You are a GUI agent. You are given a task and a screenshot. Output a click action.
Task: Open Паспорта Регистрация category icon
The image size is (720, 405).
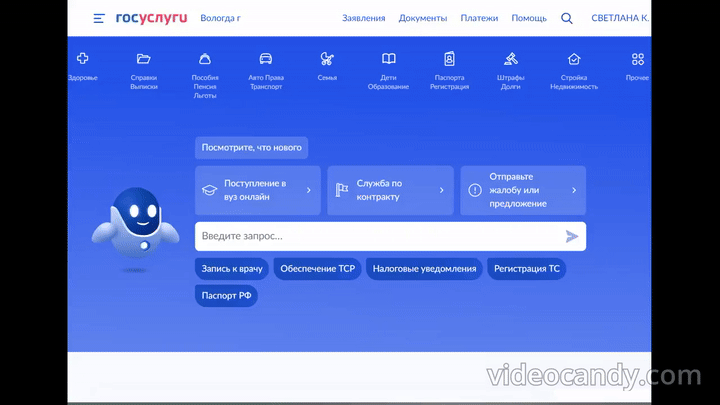[x=449, y=59]
